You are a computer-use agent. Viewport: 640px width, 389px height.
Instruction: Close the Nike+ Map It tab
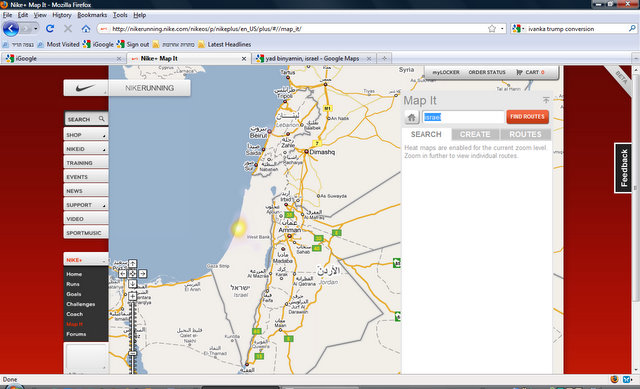point(244,59)
